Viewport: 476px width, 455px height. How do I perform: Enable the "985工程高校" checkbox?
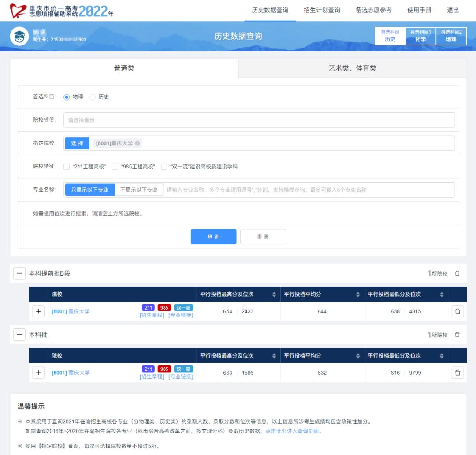(x=115, y=167)
